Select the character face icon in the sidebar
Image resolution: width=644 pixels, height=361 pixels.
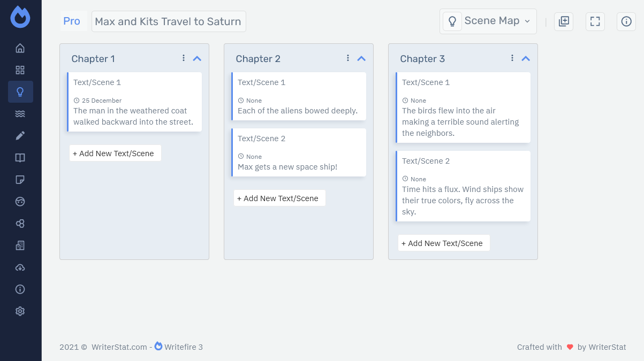click(x=20, y=201)
